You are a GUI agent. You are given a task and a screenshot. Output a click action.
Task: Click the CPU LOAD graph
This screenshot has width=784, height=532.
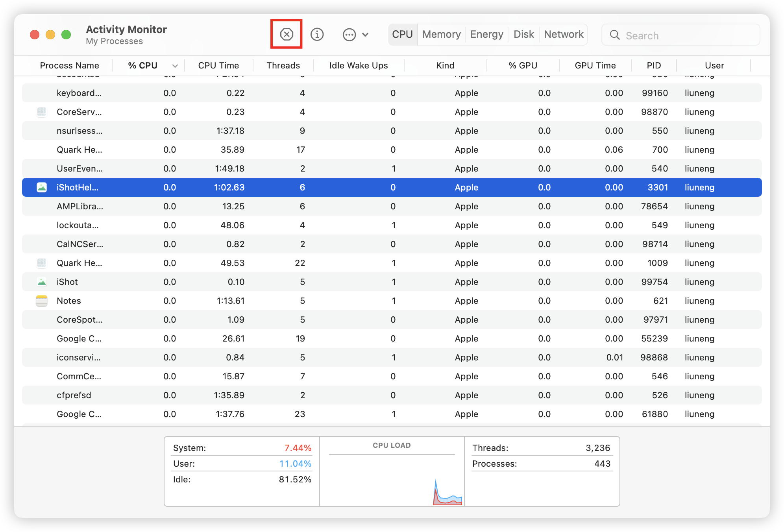click(x=392, y=480)
